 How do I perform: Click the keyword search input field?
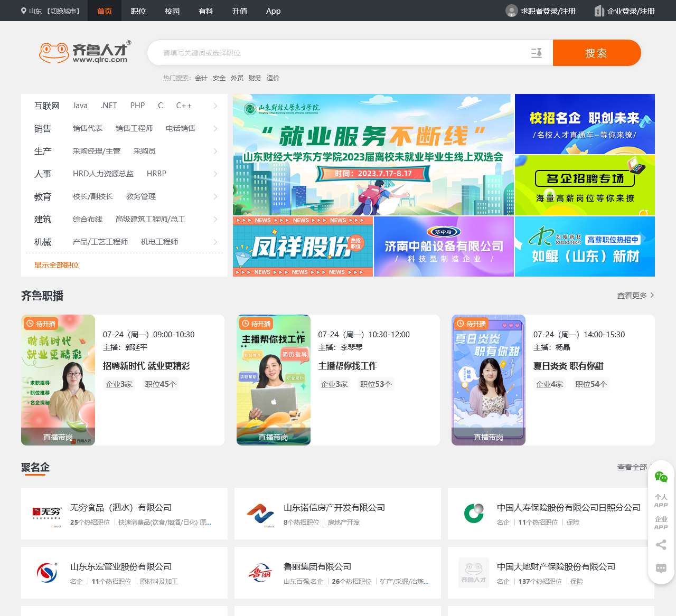[338, 53]
